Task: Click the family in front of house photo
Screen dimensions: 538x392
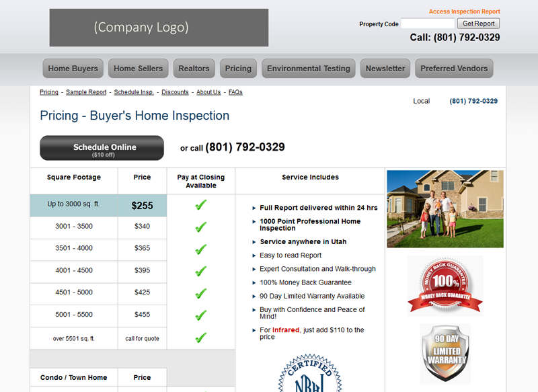Action: coord(445,209)
